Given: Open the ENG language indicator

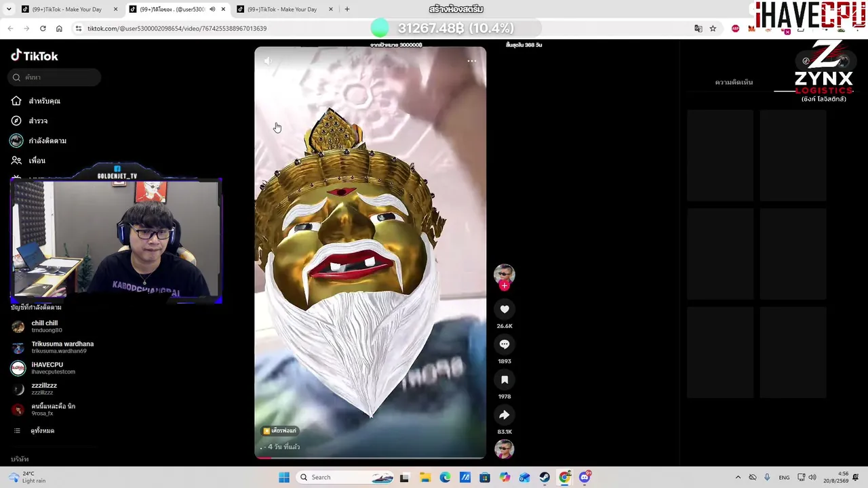Looking at the screenshot, I should [x=784, y=477].
